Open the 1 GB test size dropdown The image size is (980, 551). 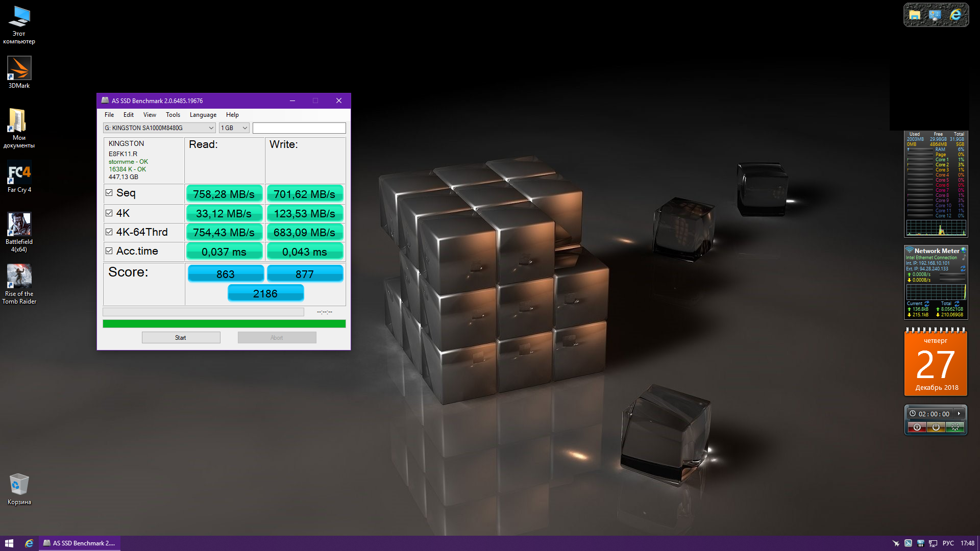(234, 128)
